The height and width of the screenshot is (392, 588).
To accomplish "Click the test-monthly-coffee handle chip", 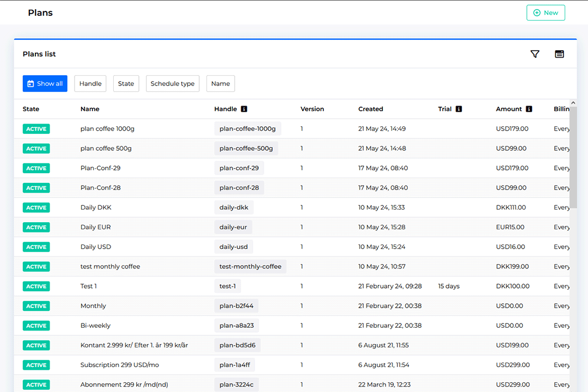I will [250, 266].
